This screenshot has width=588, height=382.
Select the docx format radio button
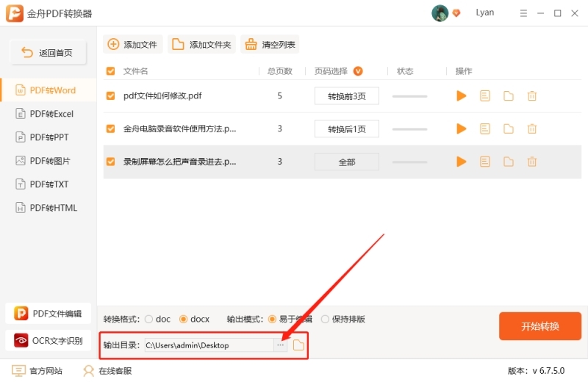tap(183, 319)
